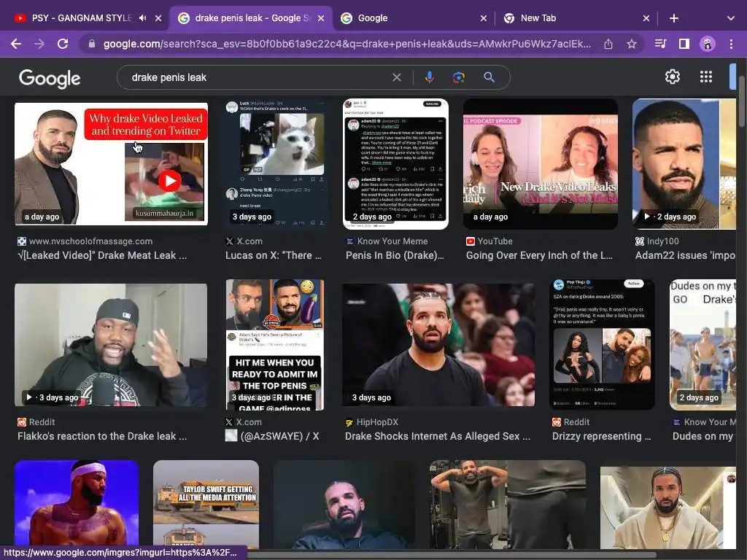
Task: Share this page via address bar icon
Action: tap(608, 44)
